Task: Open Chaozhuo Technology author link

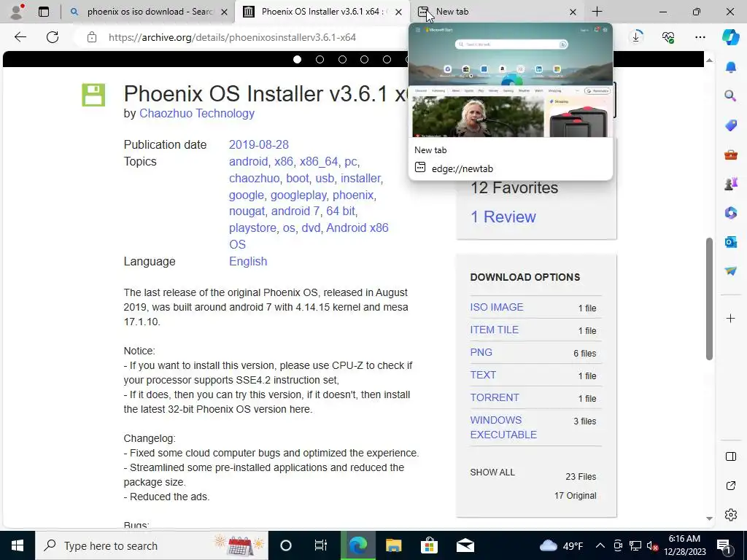Action: 197,113
